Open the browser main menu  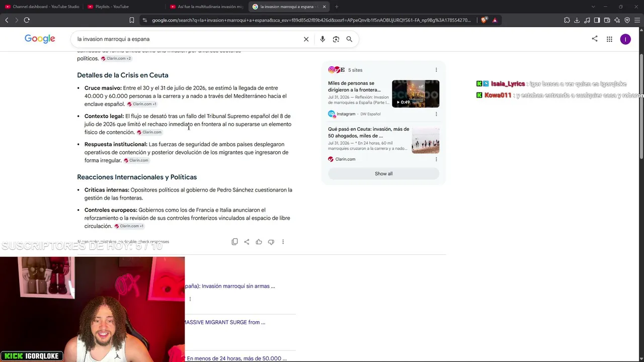637,20
